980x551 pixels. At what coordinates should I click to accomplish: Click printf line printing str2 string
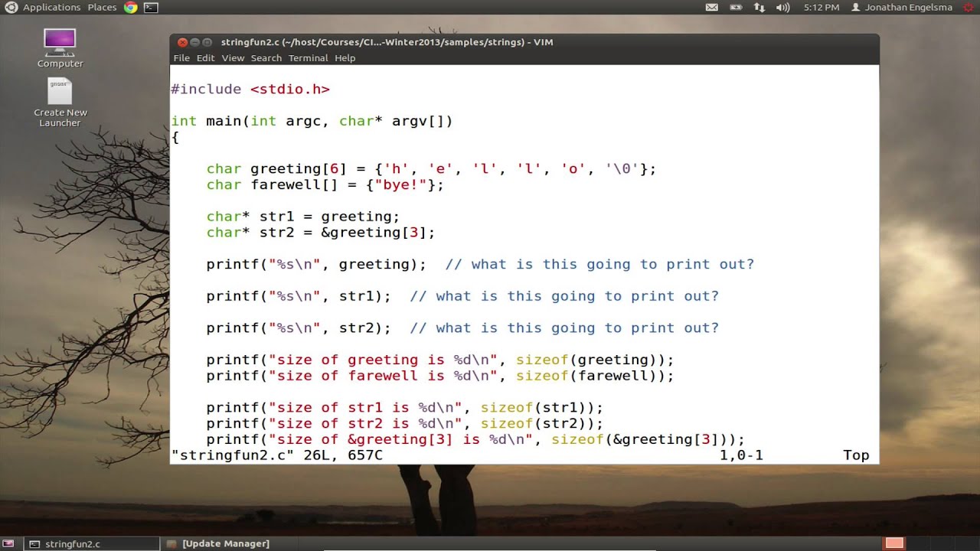click(x=462, y=328)
